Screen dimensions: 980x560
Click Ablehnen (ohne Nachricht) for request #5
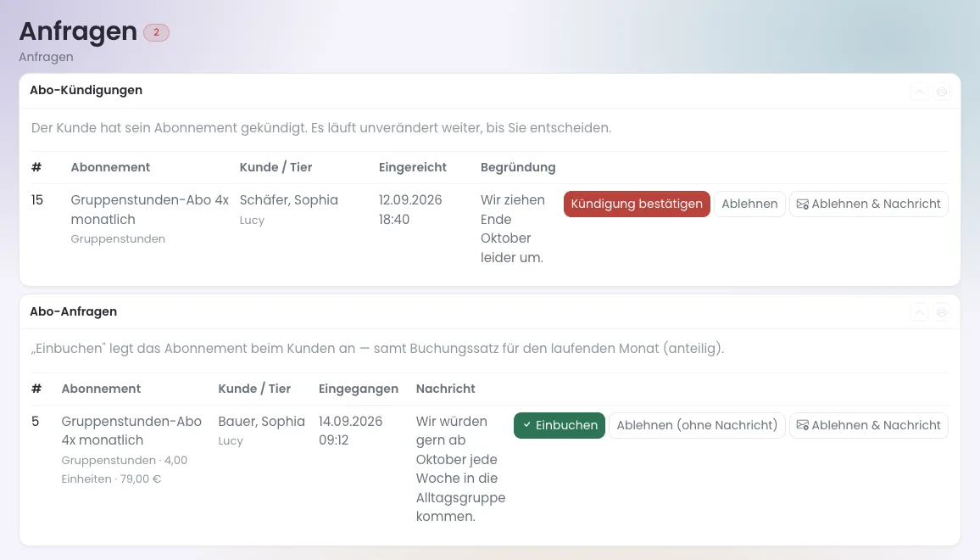(697, 425)
